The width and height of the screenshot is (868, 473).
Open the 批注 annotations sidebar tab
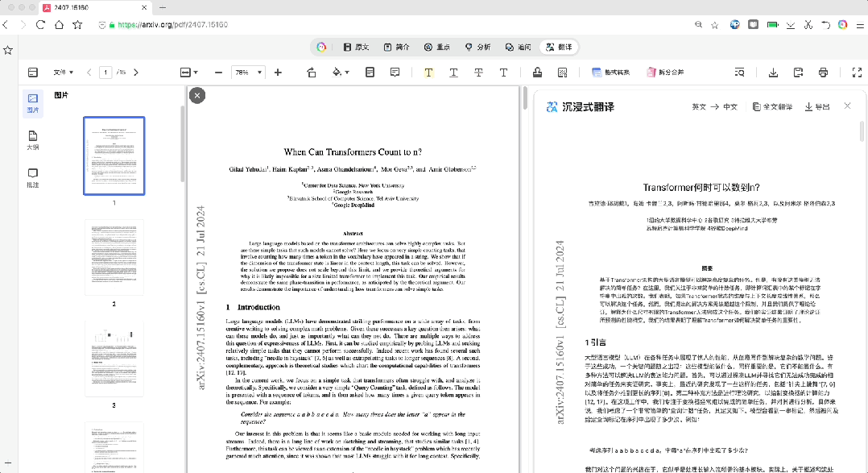[33, 178]
